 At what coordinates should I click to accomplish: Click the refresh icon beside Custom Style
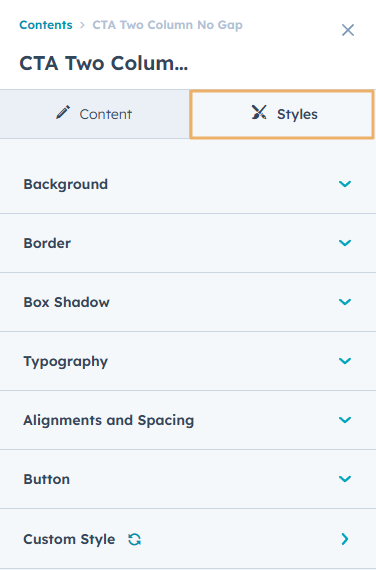[x=135, y=539]
